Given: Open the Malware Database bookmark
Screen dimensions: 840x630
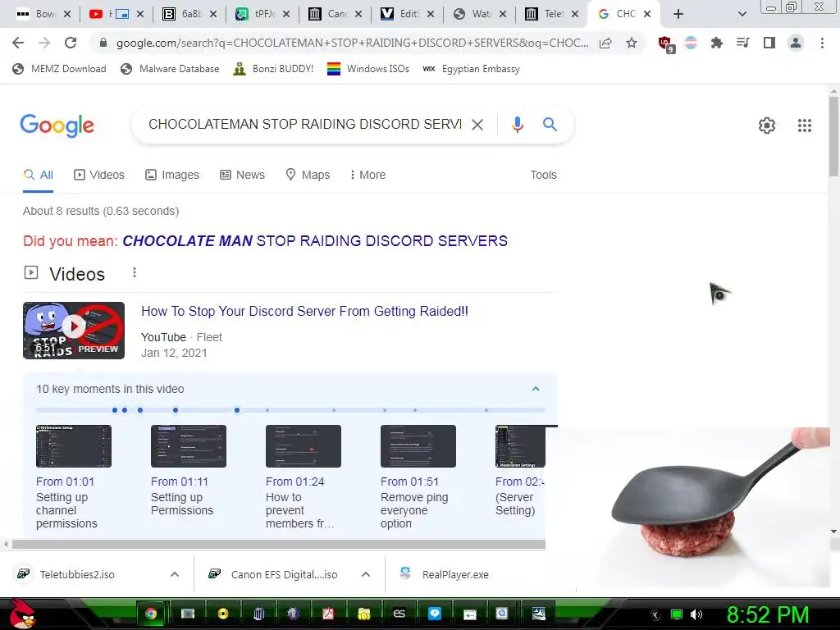Looking at the screenshot, I should 170,69.
